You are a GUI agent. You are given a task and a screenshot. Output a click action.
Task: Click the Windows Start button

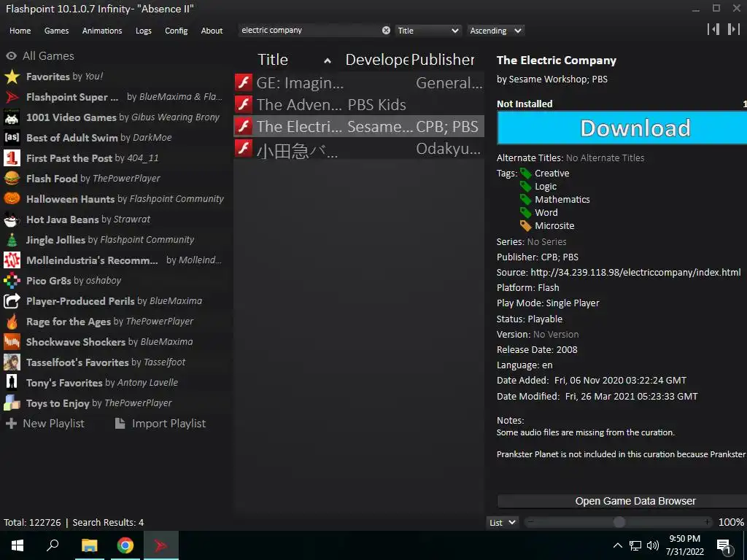[x=18, y=545]
